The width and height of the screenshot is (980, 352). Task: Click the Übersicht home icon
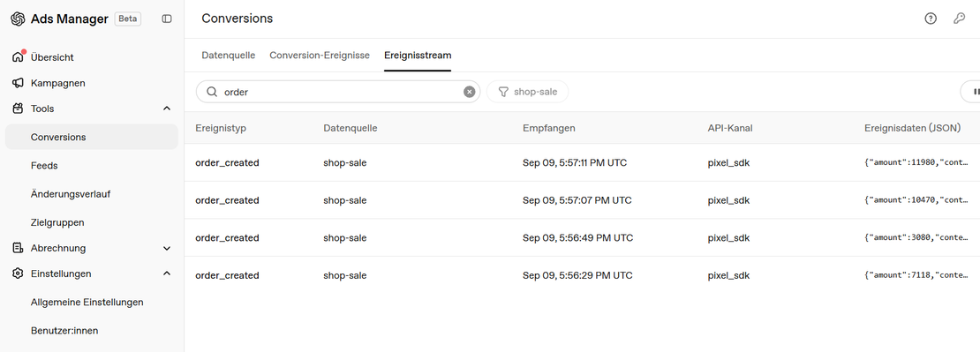tap(19, 56)
